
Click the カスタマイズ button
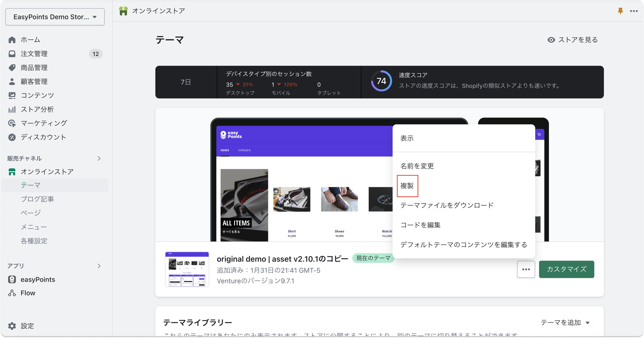point(566,269)
